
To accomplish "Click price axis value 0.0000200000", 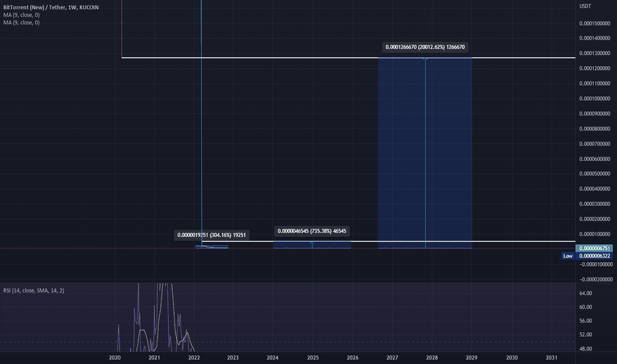I will (594, 219).
